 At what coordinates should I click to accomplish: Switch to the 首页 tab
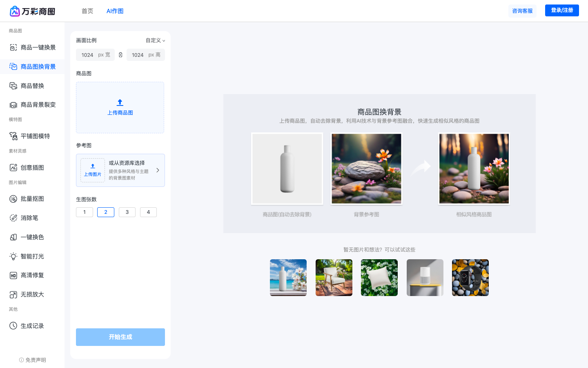pyautogui.click(x=87, y=11)
